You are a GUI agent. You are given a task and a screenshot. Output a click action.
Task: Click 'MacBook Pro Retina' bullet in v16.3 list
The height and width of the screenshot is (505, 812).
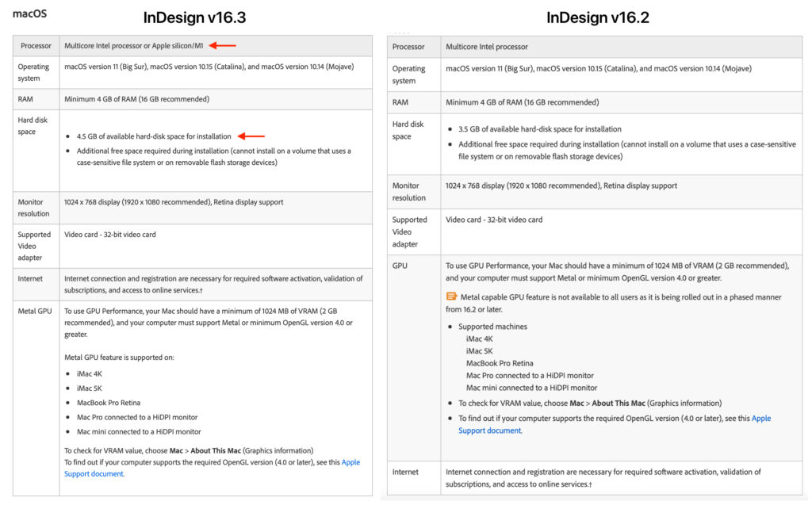(108, 403)
